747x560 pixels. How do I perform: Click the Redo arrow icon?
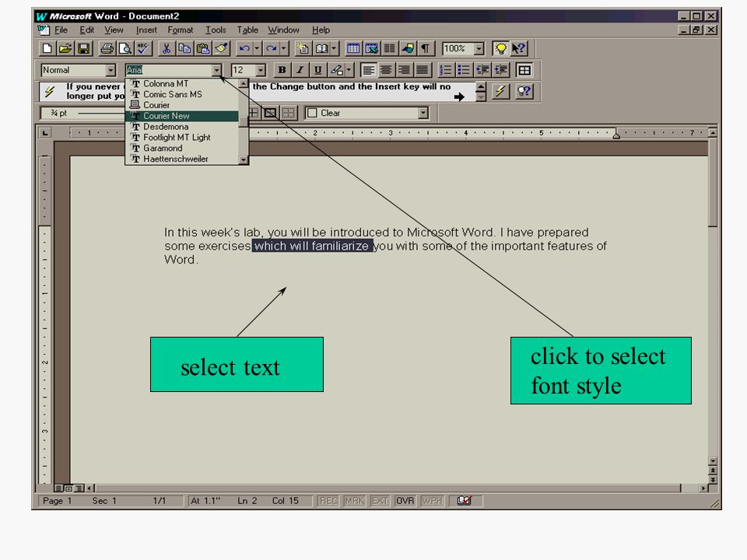[x=272, y=48]
